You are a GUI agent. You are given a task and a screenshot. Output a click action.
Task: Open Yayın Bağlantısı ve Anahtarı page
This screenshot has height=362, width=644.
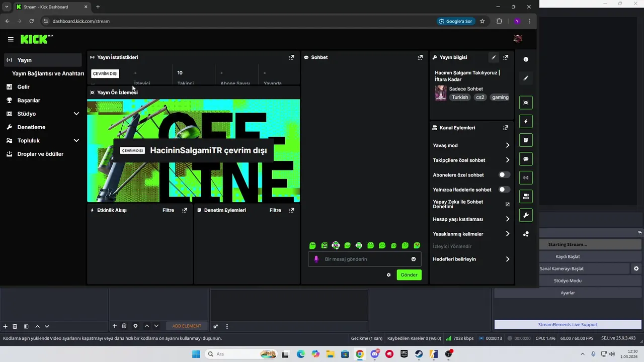48,73
